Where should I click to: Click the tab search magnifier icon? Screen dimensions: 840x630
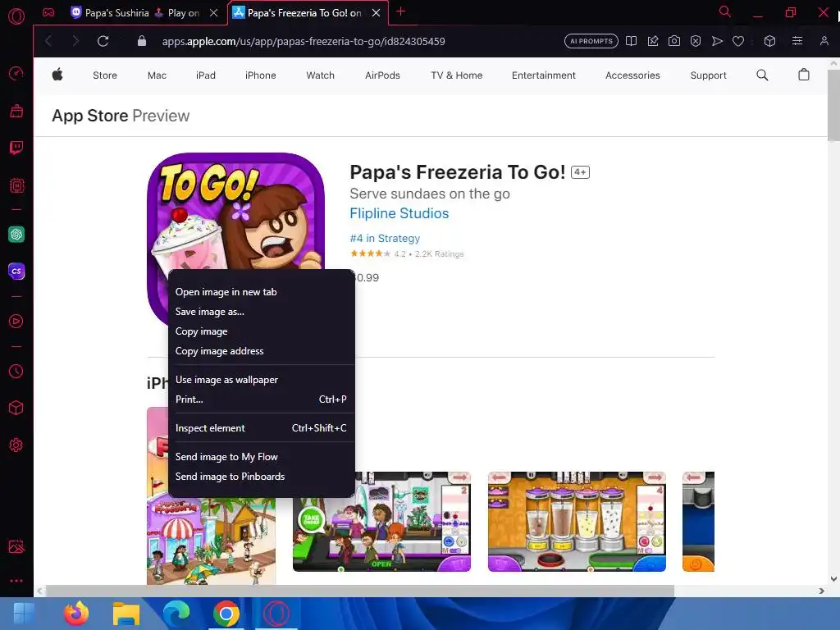tap(725, 11)
